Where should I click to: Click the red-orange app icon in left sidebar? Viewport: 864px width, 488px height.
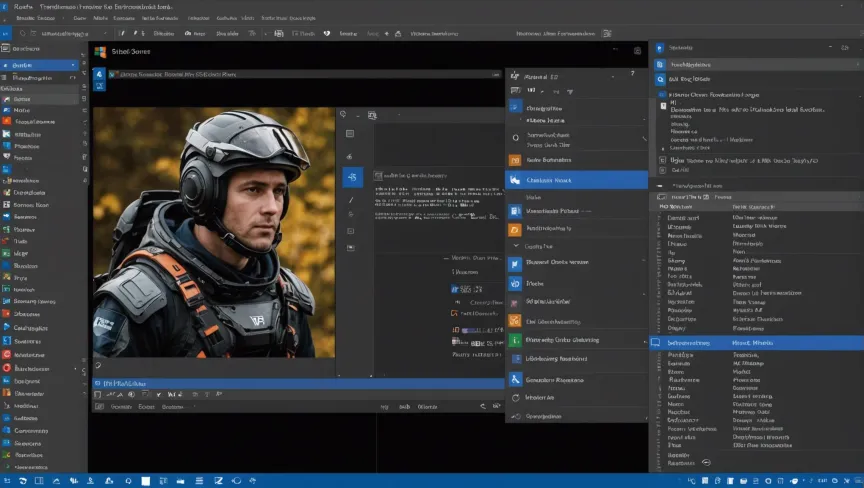click(x=7, y=121)
